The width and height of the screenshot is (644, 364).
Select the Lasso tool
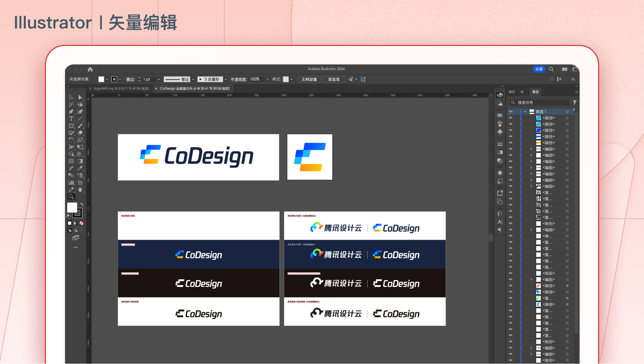(x=80, y=105)
